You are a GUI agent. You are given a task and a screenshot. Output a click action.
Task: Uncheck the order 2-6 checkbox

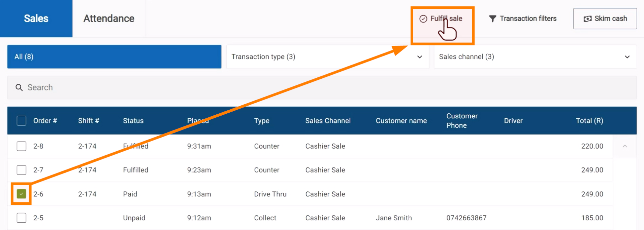(22, 194)
